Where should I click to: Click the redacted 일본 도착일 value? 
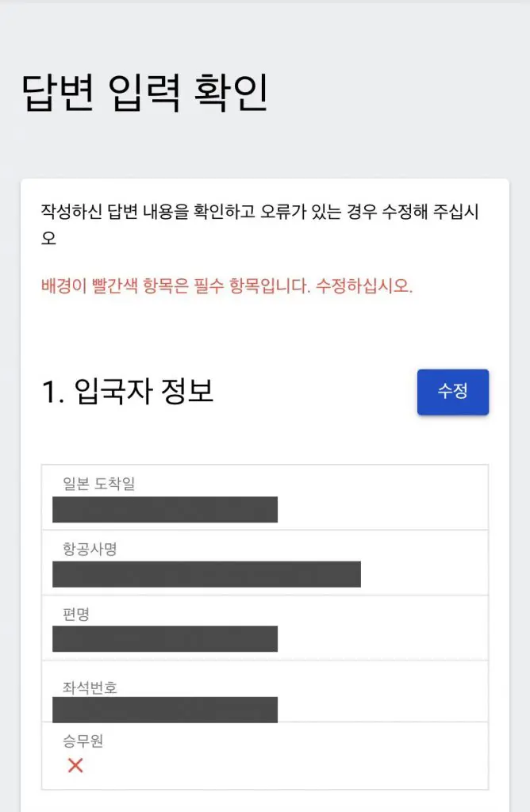pos(165,510)
